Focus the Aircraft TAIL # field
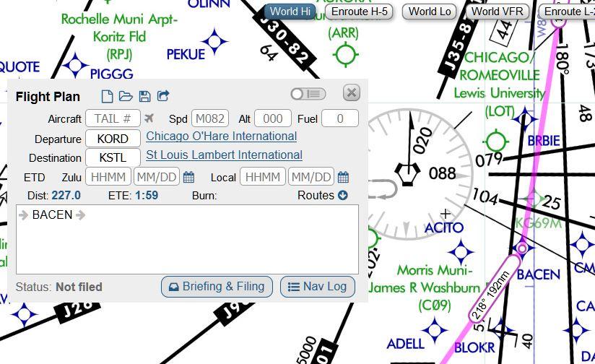The width and height of the screenshot is (595, 364). (x=113, y=118)
